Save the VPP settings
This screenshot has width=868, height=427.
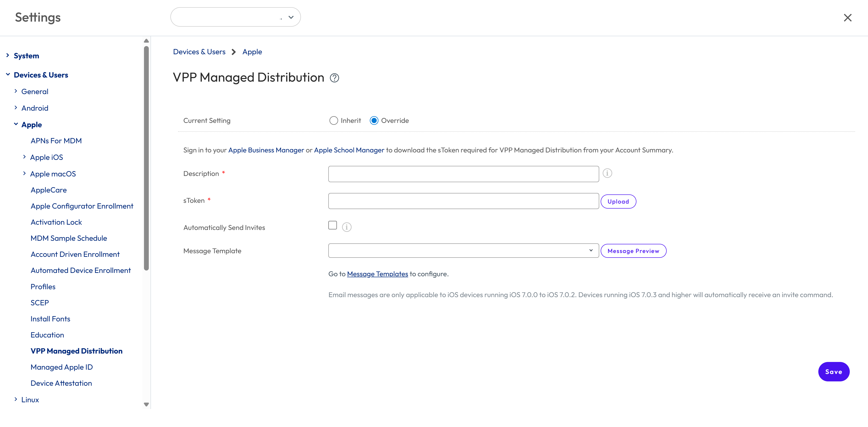click(834, 372)
